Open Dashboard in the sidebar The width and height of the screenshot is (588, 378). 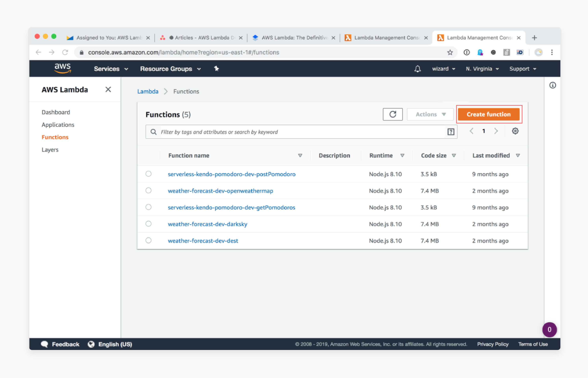56,112
